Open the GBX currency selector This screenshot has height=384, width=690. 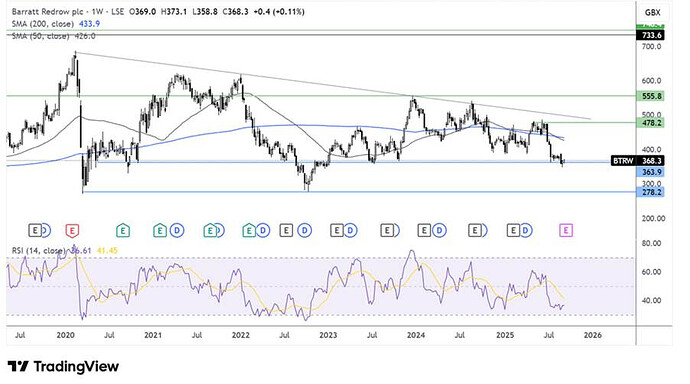pos(652,12)
